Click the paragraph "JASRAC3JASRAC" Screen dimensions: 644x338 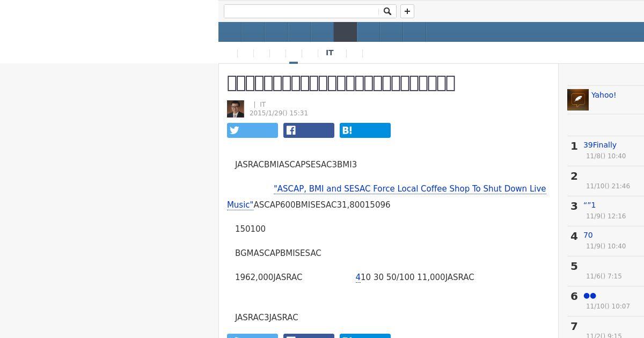(x=266, y=318)
